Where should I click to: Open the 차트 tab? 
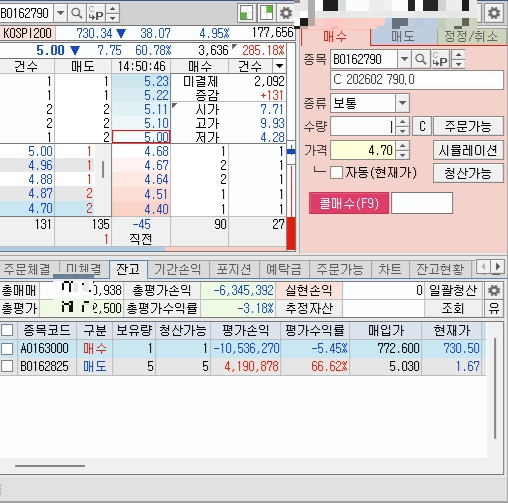coord(390,269)
